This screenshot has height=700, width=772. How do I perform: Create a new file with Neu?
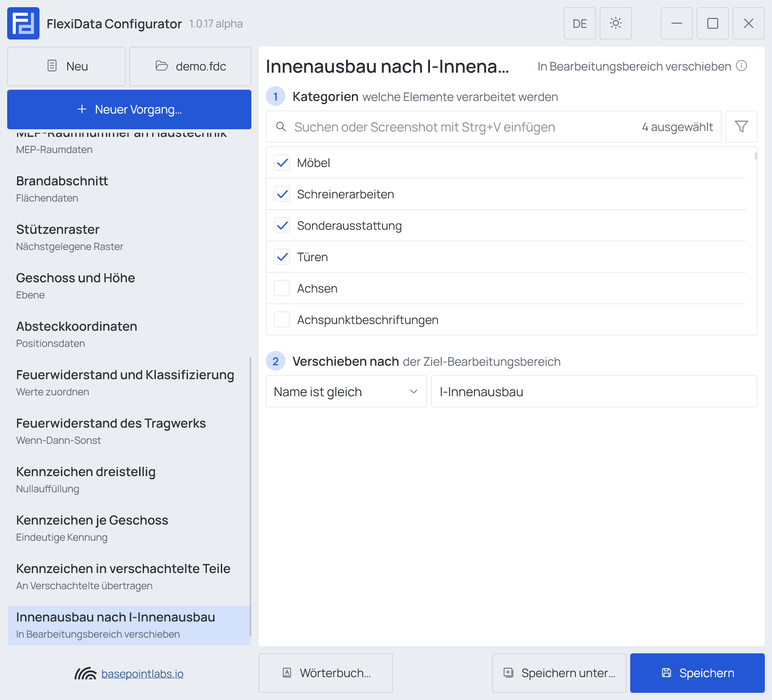66,66
